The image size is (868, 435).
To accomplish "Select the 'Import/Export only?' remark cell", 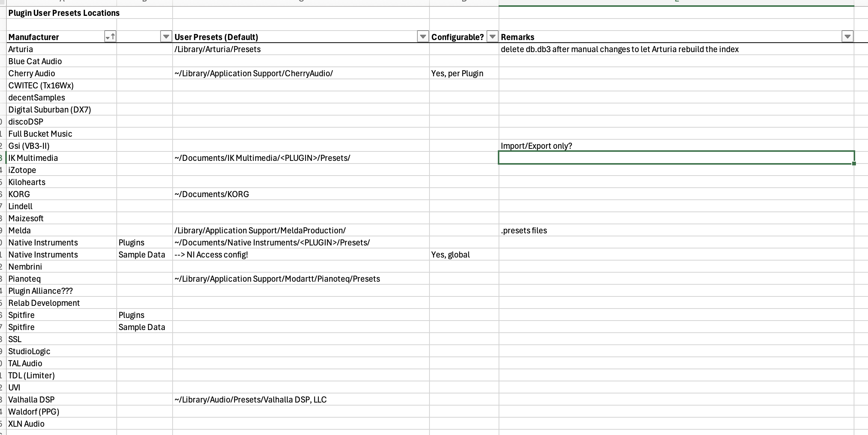I will tap(676, 146).
